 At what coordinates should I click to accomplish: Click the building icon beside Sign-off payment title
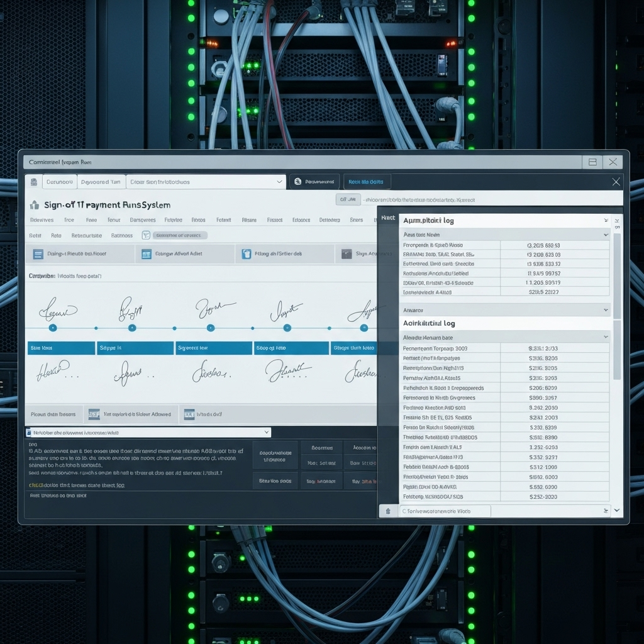pyautogui.click(x=34, y=205)
